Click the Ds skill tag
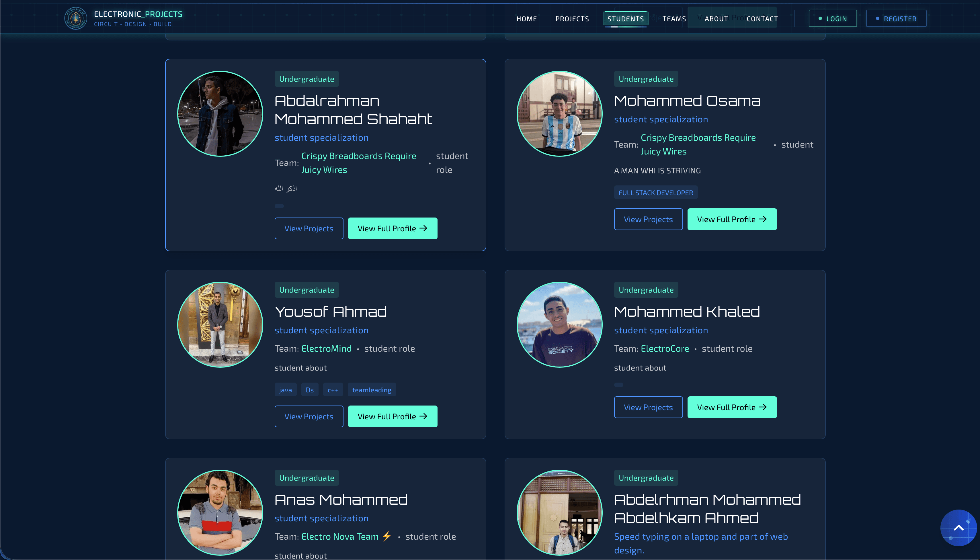980x560 pixels. pos(310,390)
